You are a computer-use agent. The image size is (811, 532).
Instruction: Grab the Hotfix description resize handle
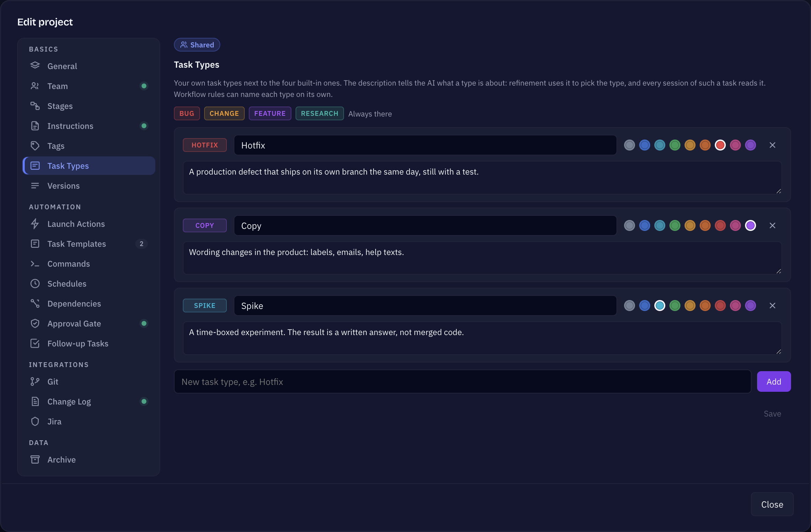(x=778, y=191)
